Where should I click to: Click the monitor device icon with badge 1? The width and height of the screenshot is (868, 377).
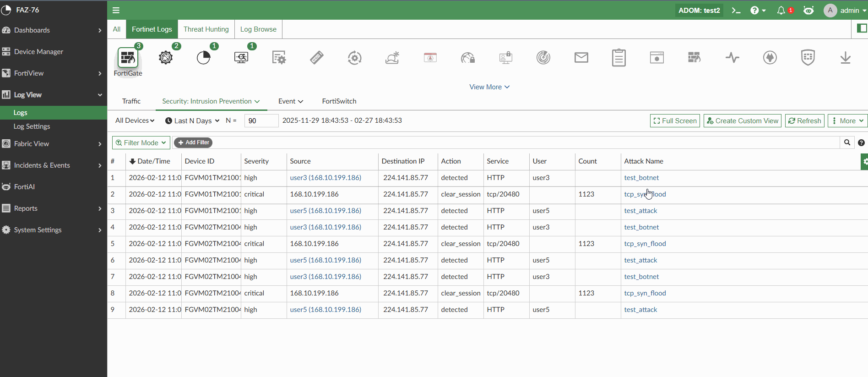(x=241, y=58)
